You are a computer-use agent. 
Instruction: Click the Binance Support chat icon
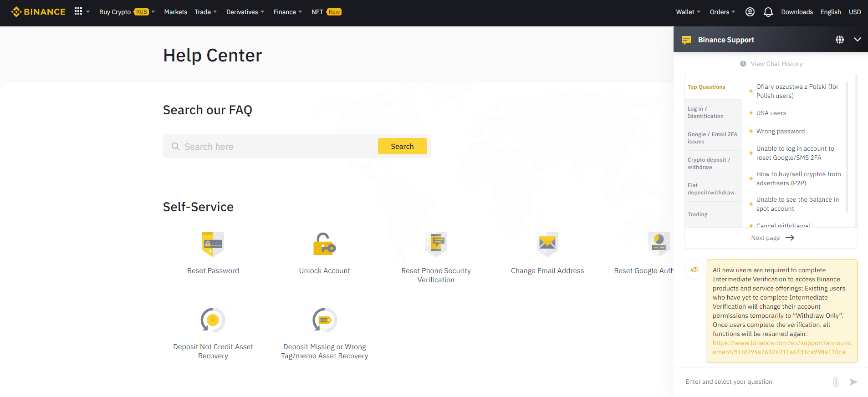(x=686, y=40)
